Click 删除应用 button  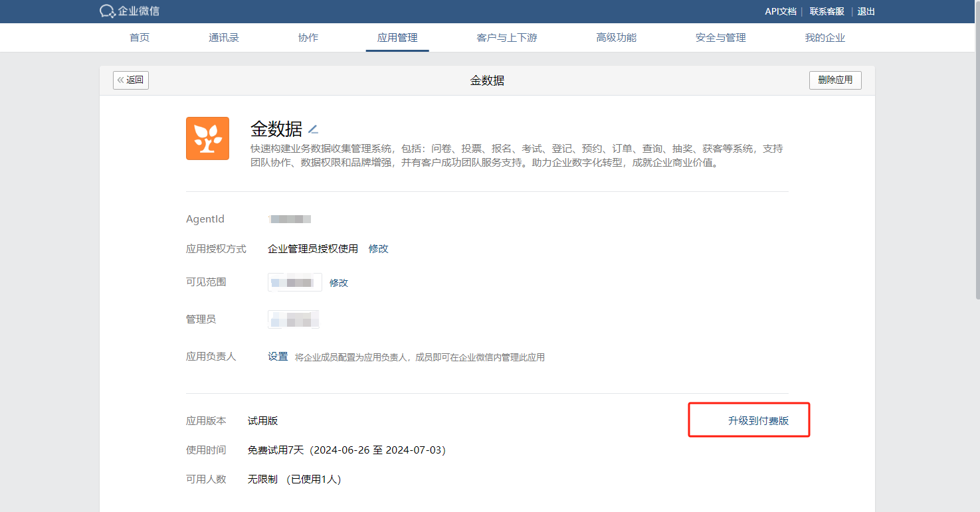835,80
